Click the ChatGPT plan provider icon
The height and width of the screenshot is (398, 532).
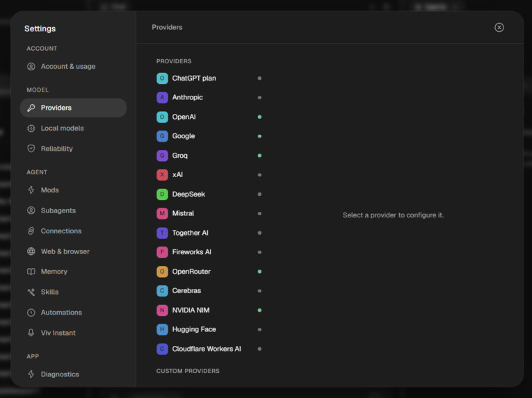[162, 78]
